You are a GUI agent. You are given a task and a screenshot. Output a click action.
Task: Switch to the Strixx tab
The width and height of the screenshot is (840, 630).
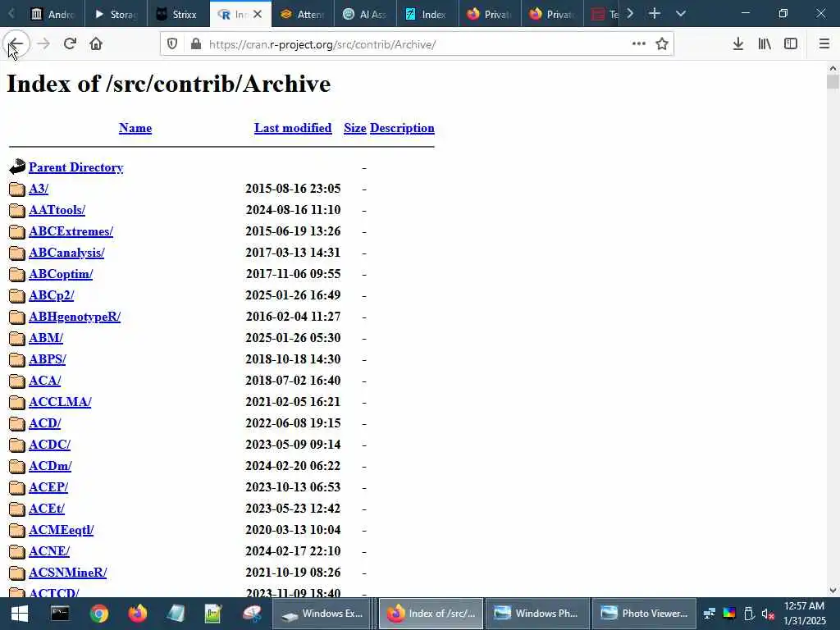click(x=178, y=14)
